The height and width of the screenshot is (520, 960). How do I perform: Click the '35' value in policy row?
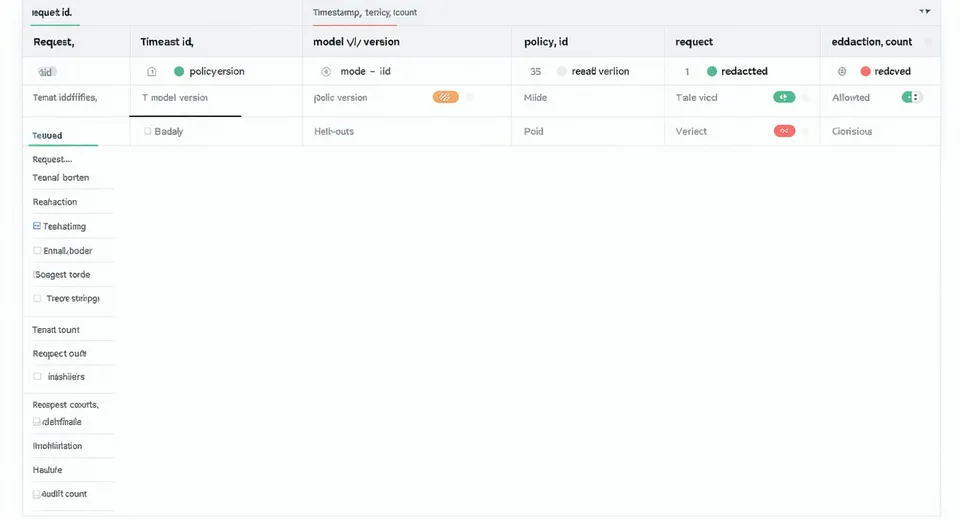(x=535, y=72)
